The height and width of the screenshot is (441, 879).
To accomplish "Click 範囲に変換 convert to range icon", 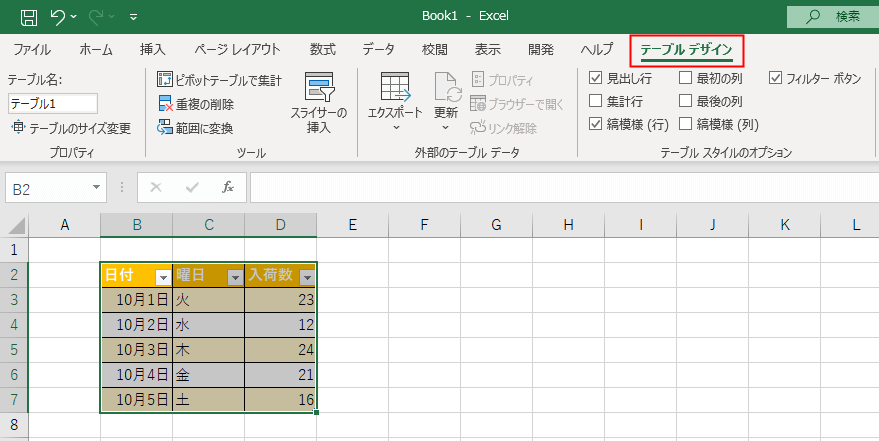I will point(166,127).
